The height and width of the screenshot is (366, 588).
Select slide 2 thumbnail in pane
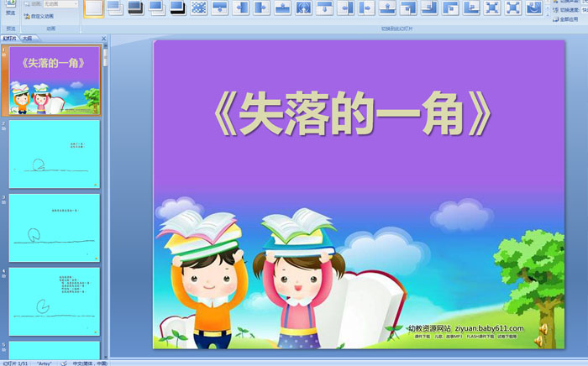[55, 154]
